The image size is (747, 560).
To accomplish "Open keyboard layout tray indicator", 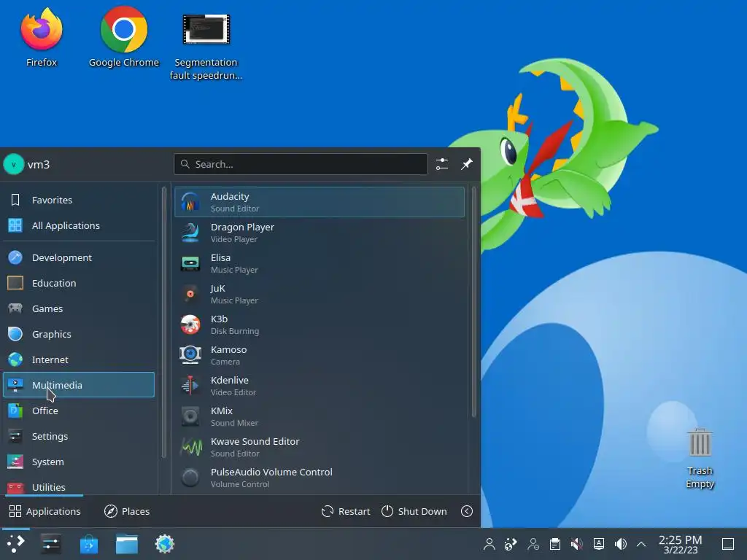I will pyautogui.click(x=599, y=544).
